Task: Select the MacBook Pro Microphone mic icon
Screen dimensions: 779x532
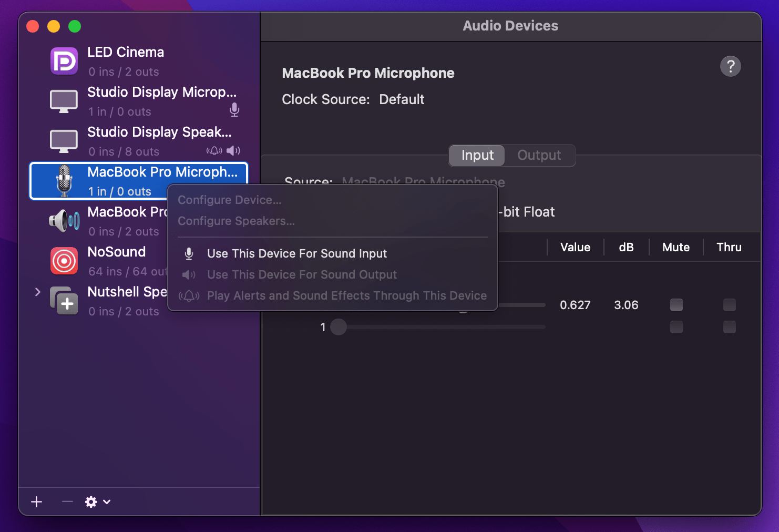Action: pos(64,180)
